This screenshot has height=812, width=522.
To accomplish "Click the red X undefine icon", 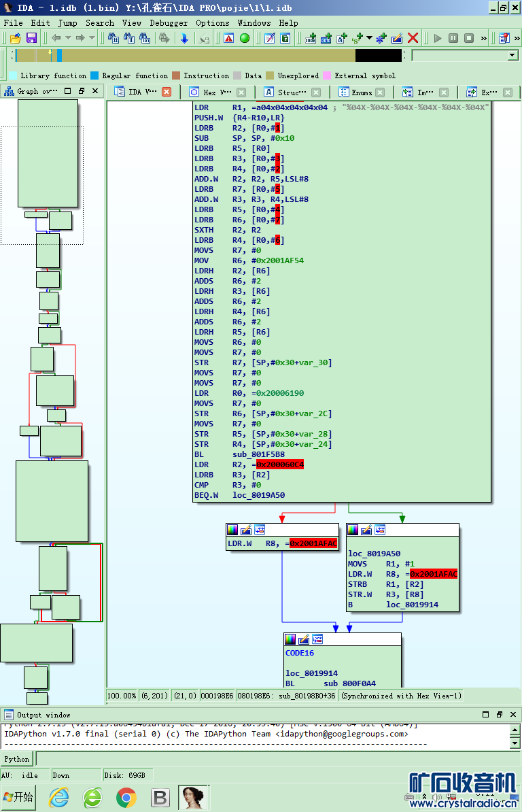I will coord(413,38).
